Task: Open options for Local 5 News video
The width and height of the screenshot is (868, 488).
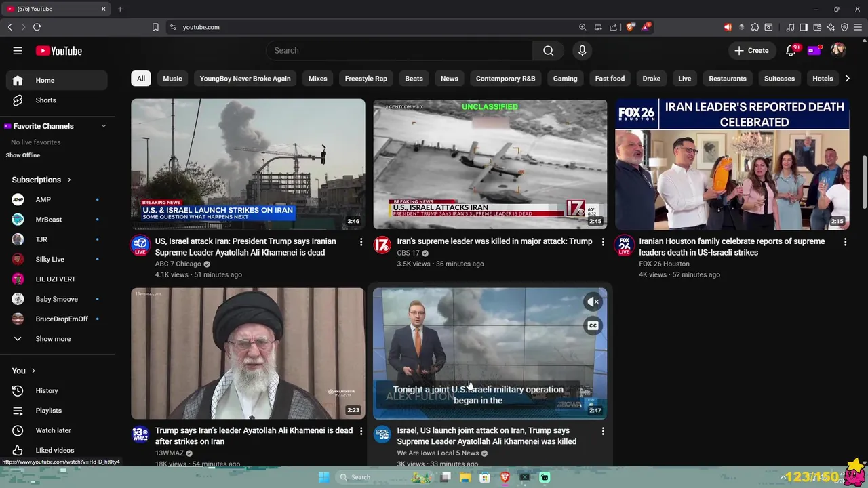Action: tap(603, 431)
